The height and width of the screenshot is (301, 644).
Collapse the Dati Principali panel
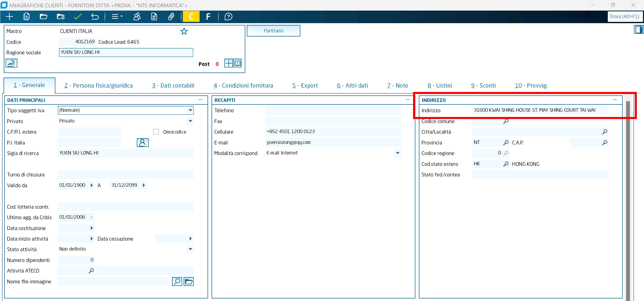click(201, 100)
